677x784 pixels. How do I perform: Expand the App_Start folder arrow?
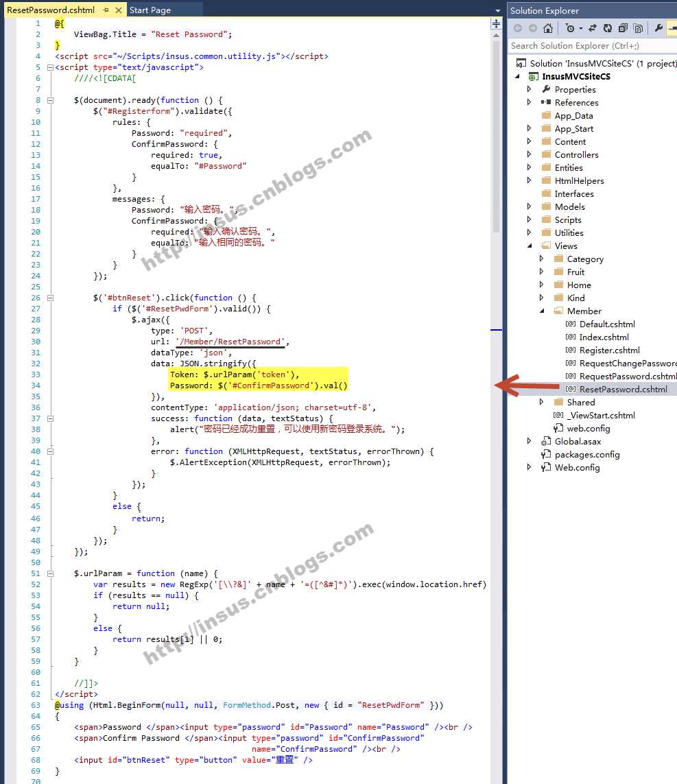click(x=530, y=128)
